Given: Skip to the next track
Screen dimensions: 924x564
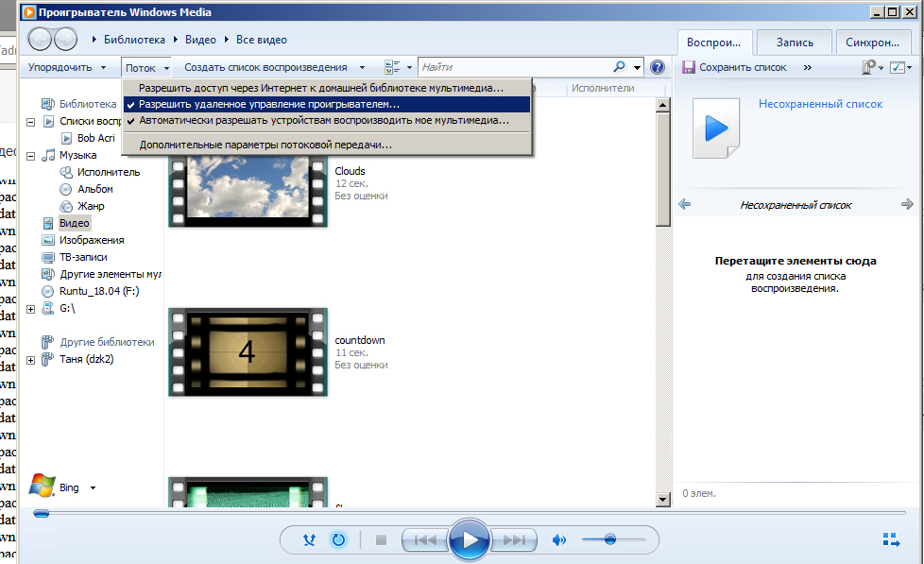Looking at the screenshot, I should click(x=514, y=540).
